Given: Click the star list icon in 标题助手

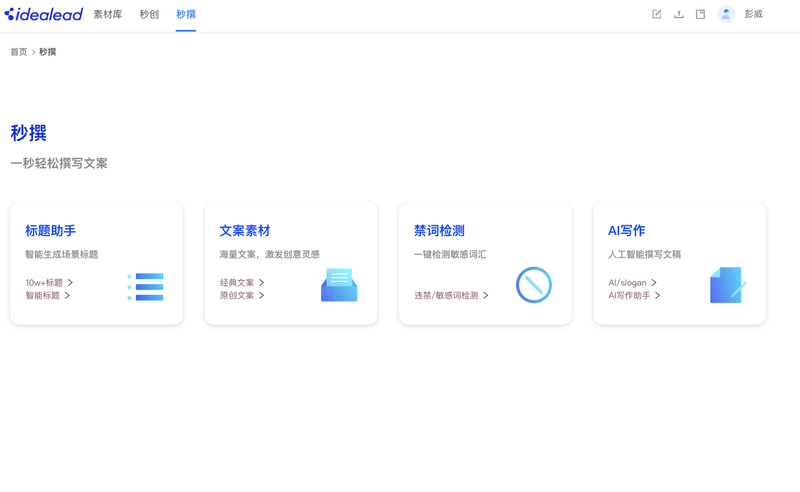Looking at the screenshot, I should tap(145, 287).
